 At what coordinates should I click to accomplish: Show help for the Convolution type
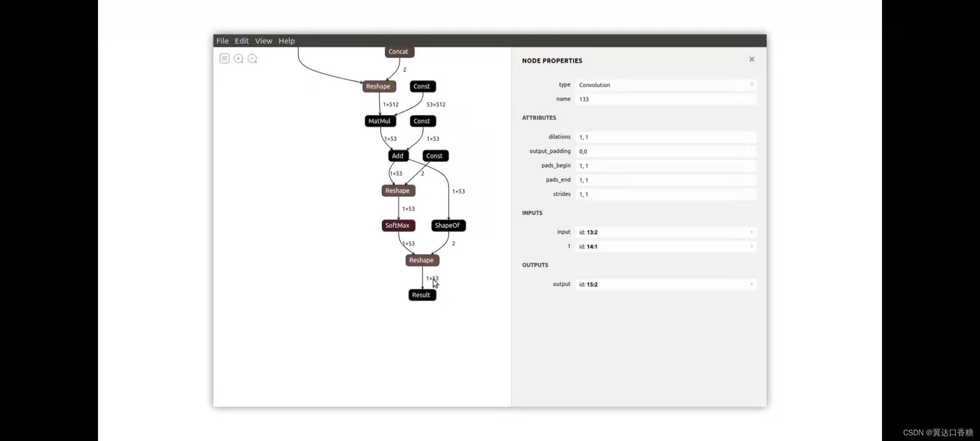click(751, 85)
